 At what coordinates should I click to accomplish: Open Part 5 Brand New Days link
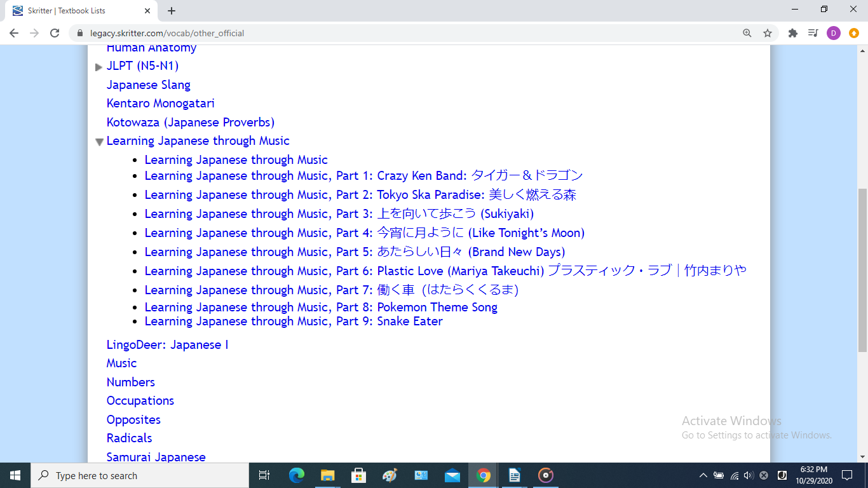coord(355,252)
